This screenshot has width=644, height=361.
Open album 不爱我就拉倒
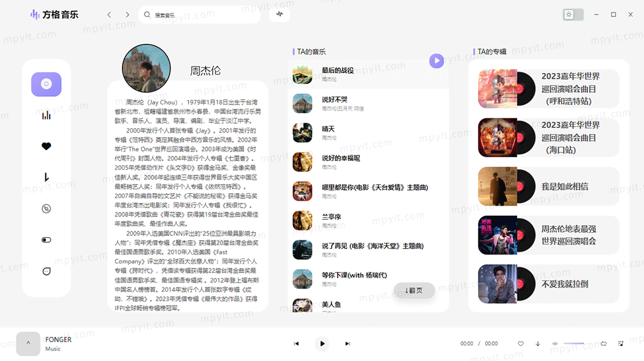tap(548, 284)
